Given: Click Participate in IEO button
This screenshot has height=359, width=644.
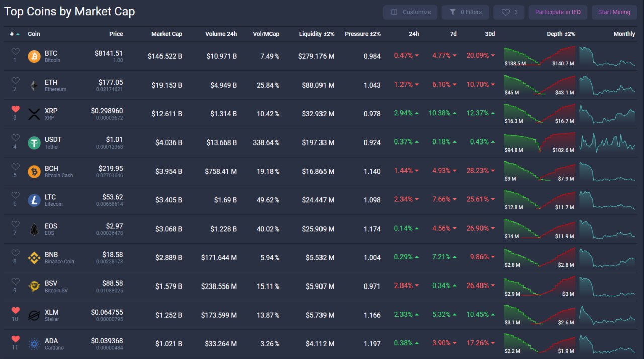Looking at the screenshot, I should pyautogui.click(x=557, y=12).
